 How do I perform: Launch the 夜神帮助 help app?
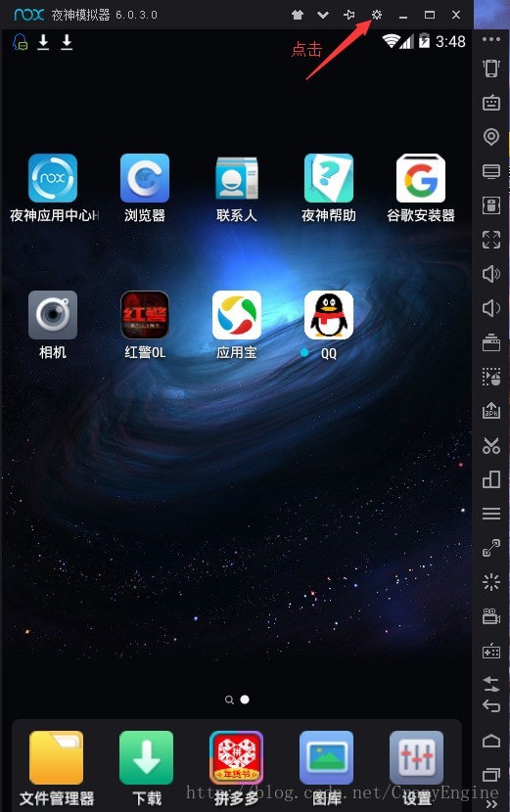pyautogui.click(x=329, y=178)
